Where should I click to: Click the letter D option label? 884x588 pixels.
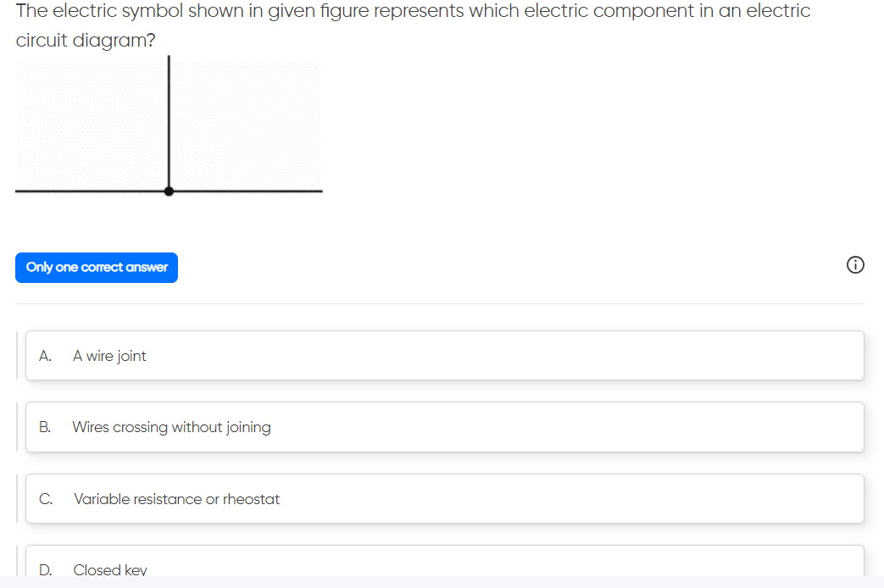pos(46,570)
